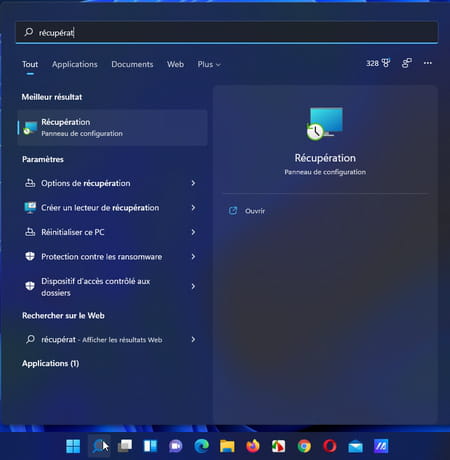Launch Microsoft Edge from the taskbar
Image resolution: width=450 pixels, height=460 pixels.
202,446
